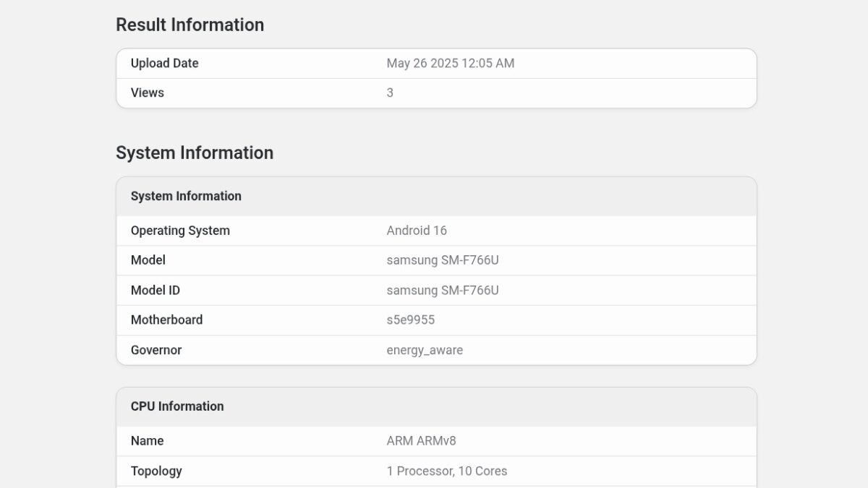
Task: Click the samsung SM-F766U value in Model ID row
Action: [x=442, y=291]
